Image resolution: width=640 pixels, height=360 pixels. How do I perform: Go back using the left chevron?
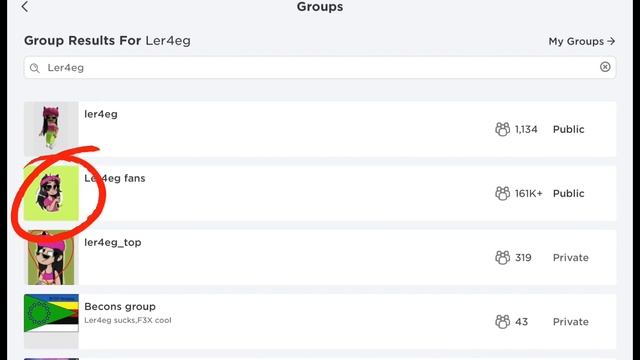pos(25,7)
